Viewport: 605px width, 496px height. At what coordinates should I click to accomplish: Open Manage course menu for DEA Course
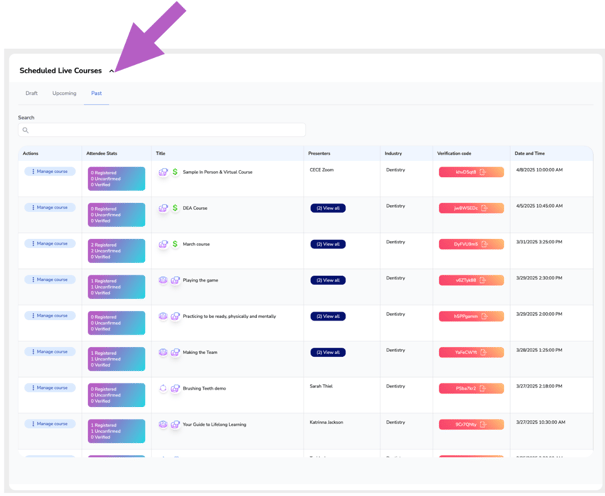[x=50, y=208]
